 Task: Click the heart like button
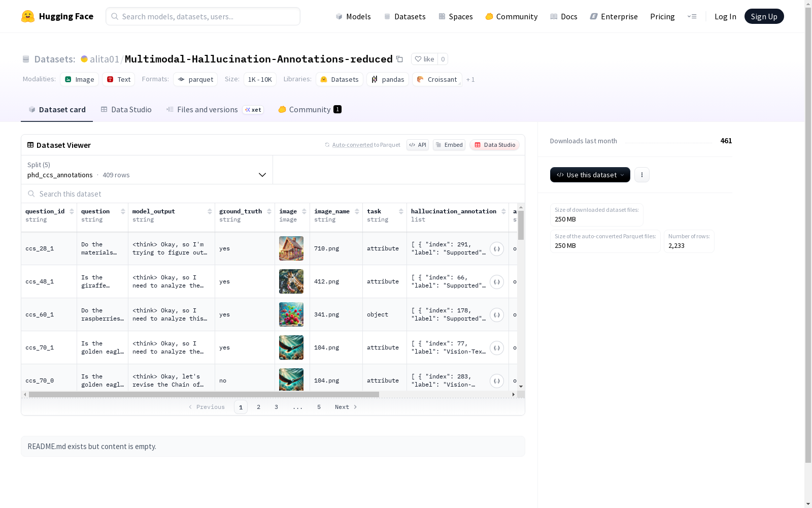click(424, 59)
